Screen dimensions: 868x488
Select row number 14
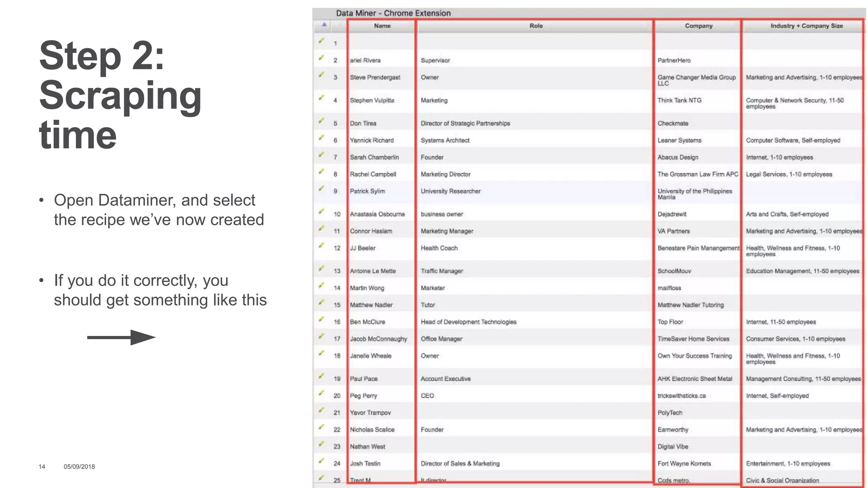coord(337,288)
